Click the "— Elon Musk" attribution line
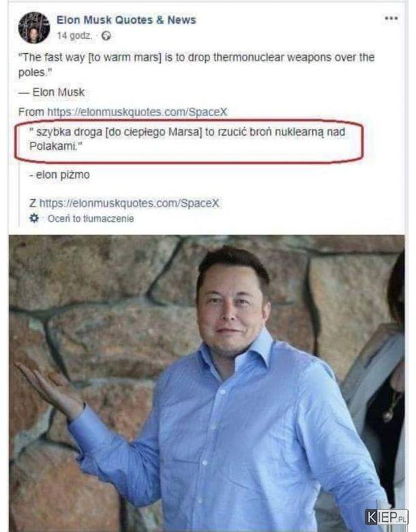The height and width of the screenshot is (532, 416). (x=52, y=92)
